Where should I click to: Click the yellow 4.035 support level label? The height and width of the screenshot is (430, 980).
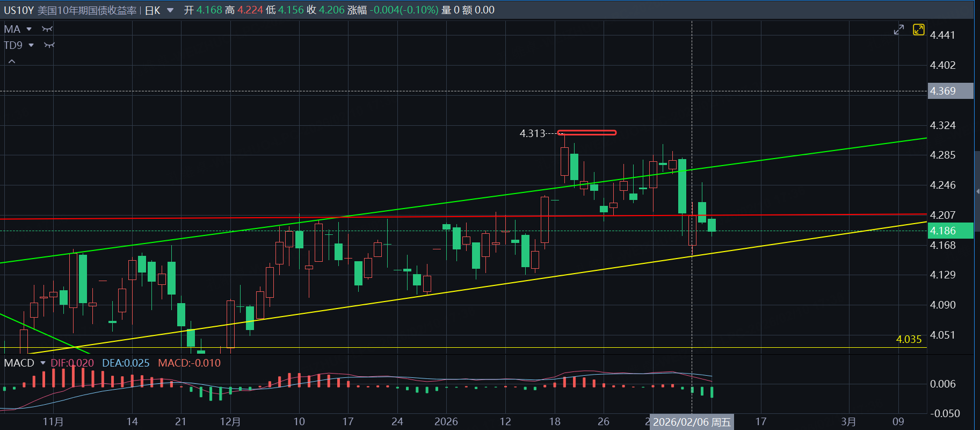tap(909, 339)
